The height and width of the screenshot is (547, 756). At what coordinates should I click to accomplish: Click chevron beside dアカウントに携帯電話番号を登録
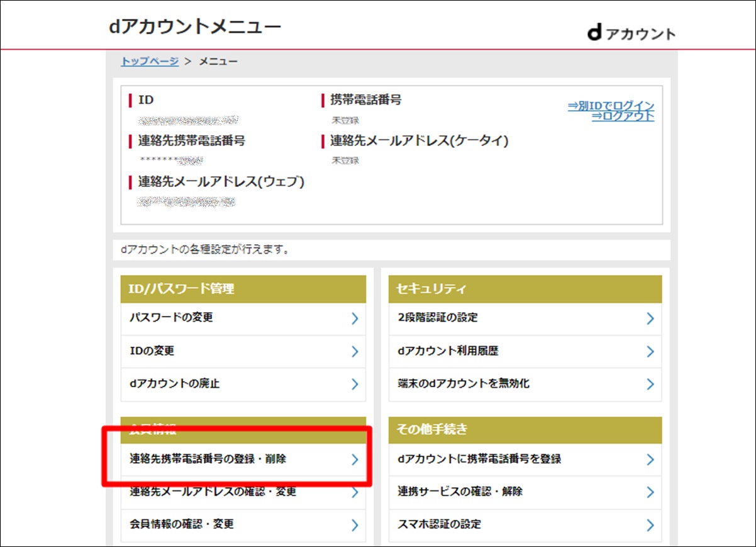click(650, 460)
